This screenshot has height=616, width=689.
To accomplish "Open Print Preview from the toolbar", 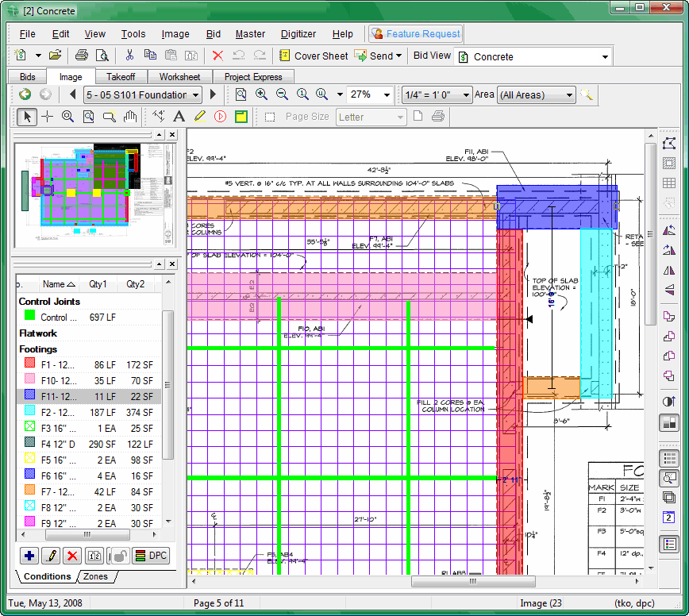I will point(102,56).
